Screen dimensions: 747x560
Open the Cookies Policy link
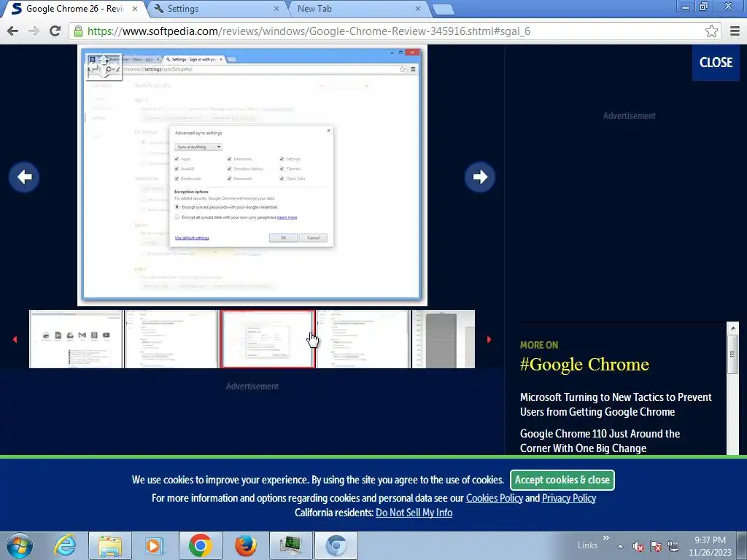click(494, 498)
